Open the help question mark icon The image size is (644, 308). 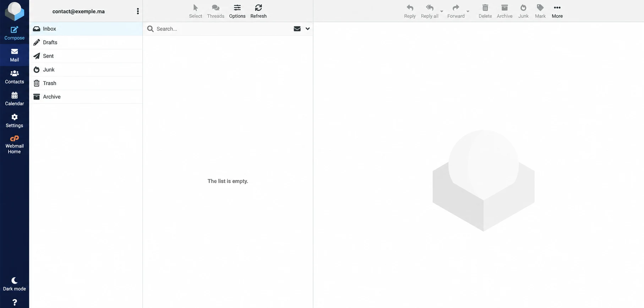pyautogui.click(x=15, y=302)
